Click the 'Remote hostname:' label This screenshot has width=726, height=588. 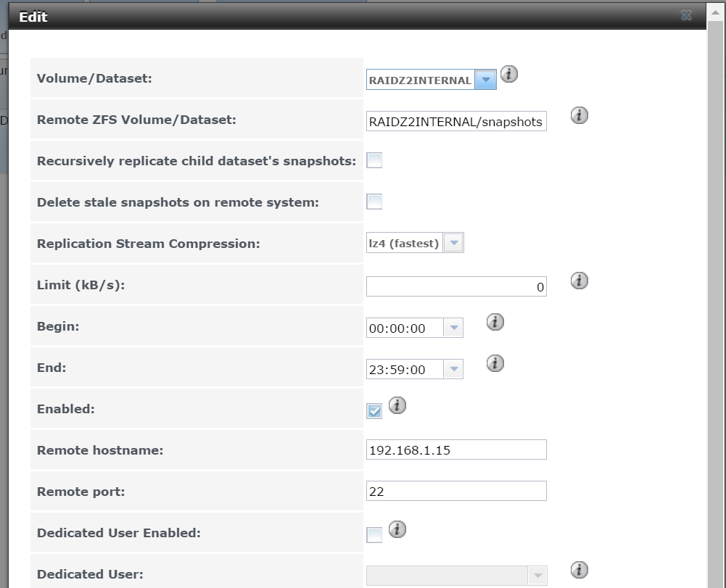(x=100, y=450)
